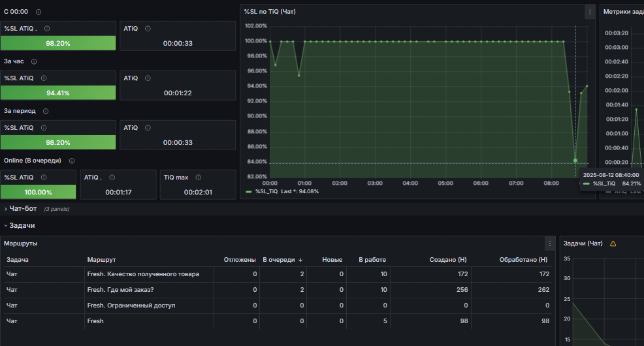Open three-dot menu of Маршруты panel
The height and width of the screenshot is (346, 644).
[549, 244]
